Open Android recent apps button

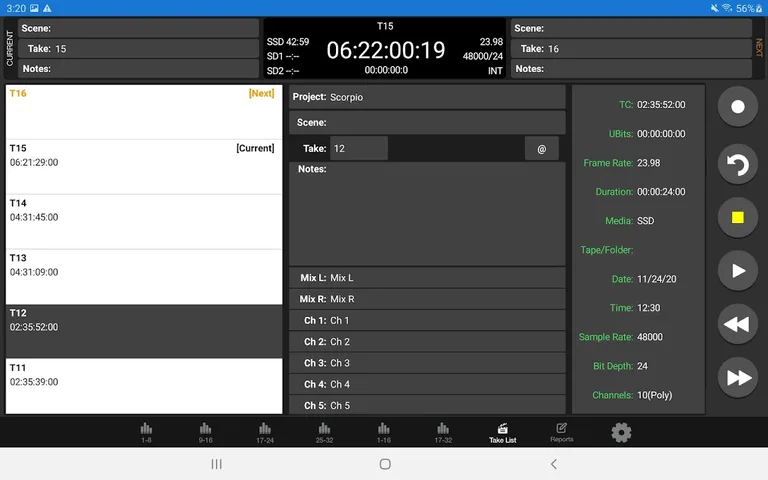216,463
